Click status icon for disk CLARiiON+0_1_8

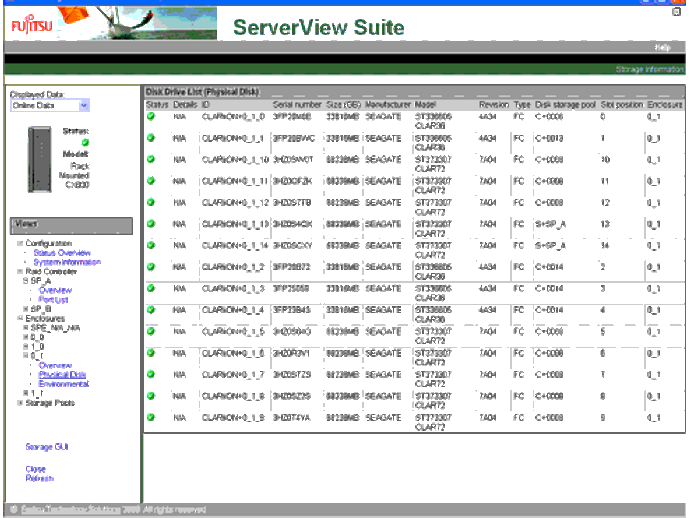[151, 396]
